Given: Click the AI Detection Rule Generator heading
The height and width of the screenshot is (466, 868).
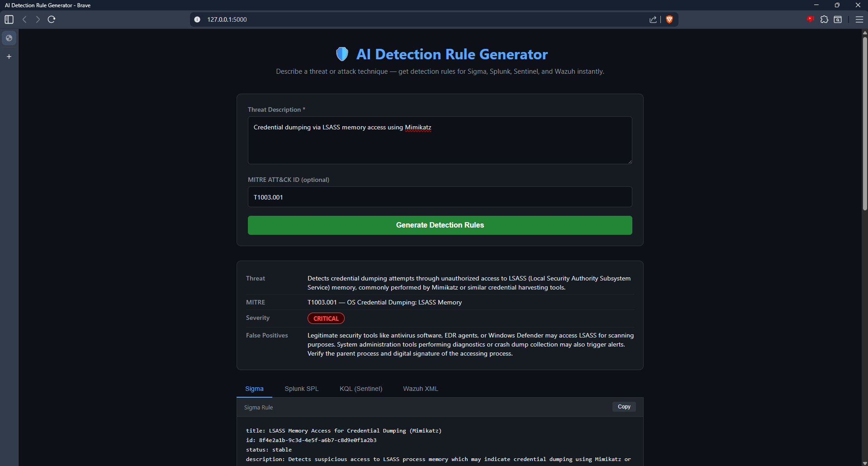Looking at the screenshot, I should point(452,54).
